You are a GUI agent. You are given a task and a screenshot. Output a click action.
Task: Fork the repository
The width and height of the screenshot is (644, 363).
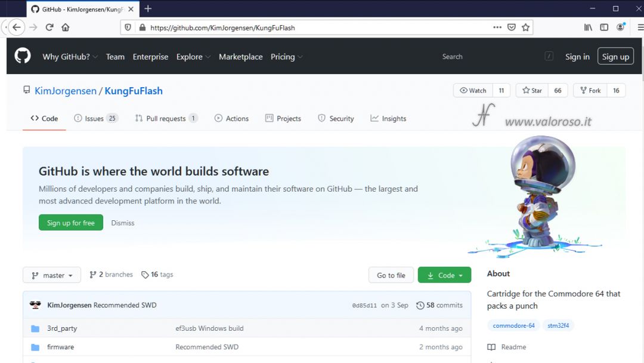[590, 90]
